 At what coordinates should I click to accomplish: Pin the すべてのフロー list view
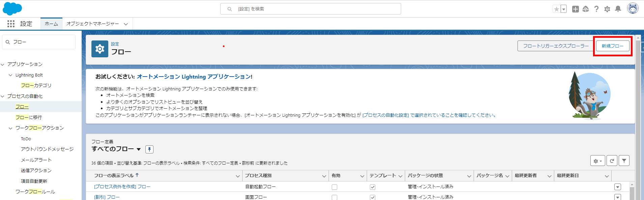(149, 149)
